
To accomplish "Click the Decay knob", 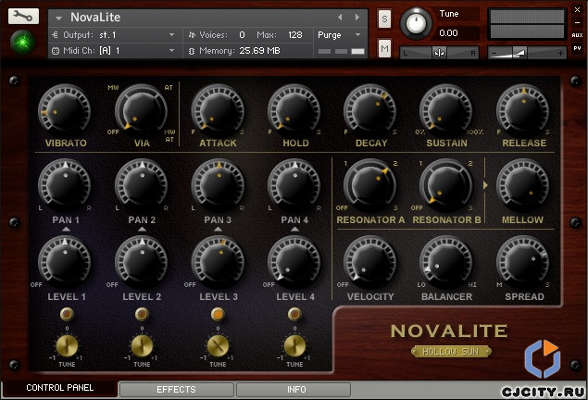I will point(370,110).
